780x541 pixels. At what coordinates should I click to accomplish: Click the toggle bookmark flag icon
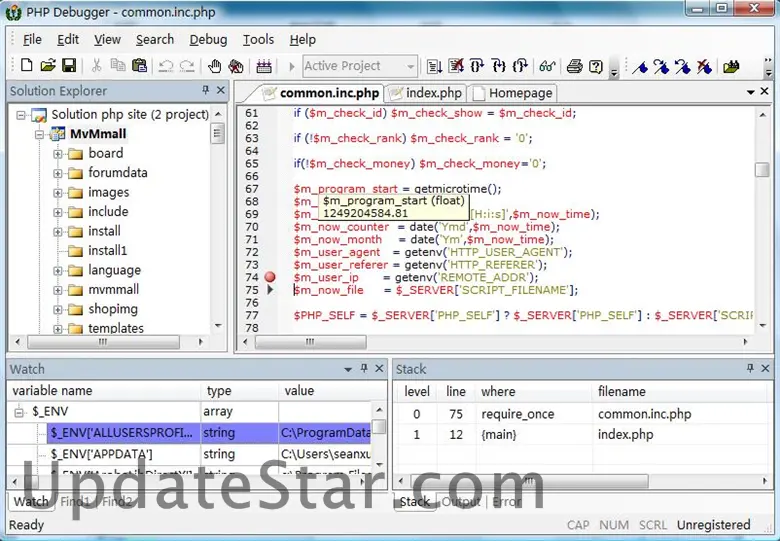point(640,66)
